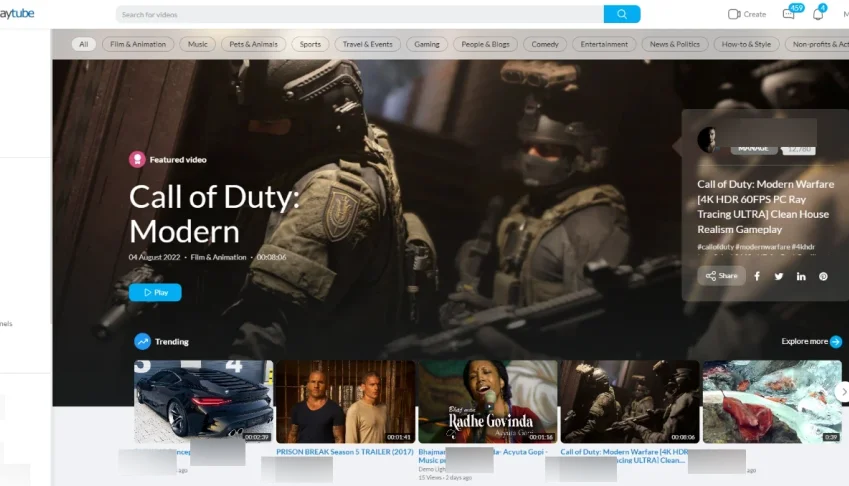Click the Manage button beside avatar
Screen dimensions: 849x486
[753, 149]
